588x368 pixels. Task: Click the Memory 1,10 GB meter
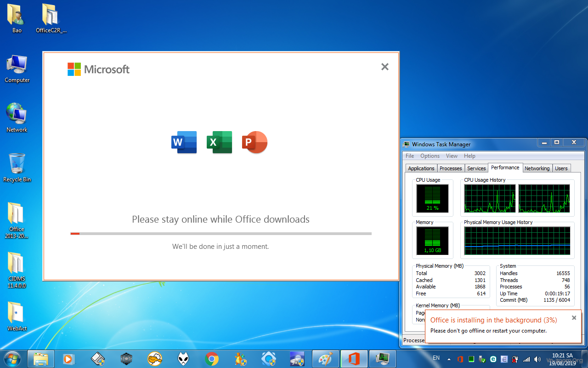click(432, 241)
